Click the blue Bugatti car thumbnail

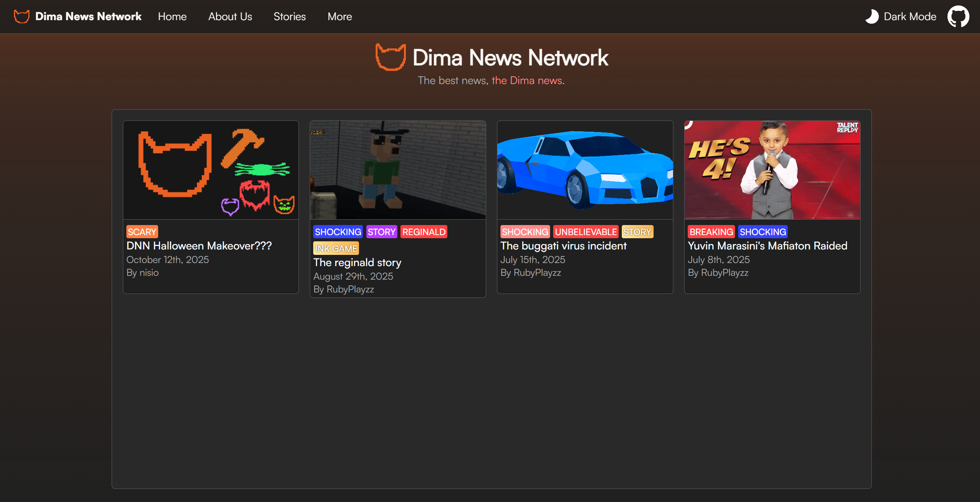point(585,170)
